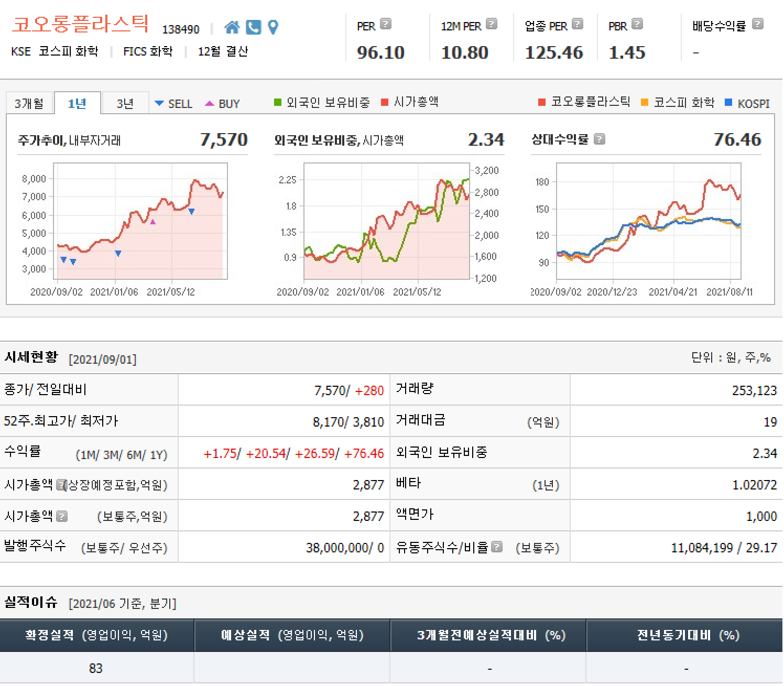Click the 시세현황 section heading
784x686 pixels.
point(31,357)
